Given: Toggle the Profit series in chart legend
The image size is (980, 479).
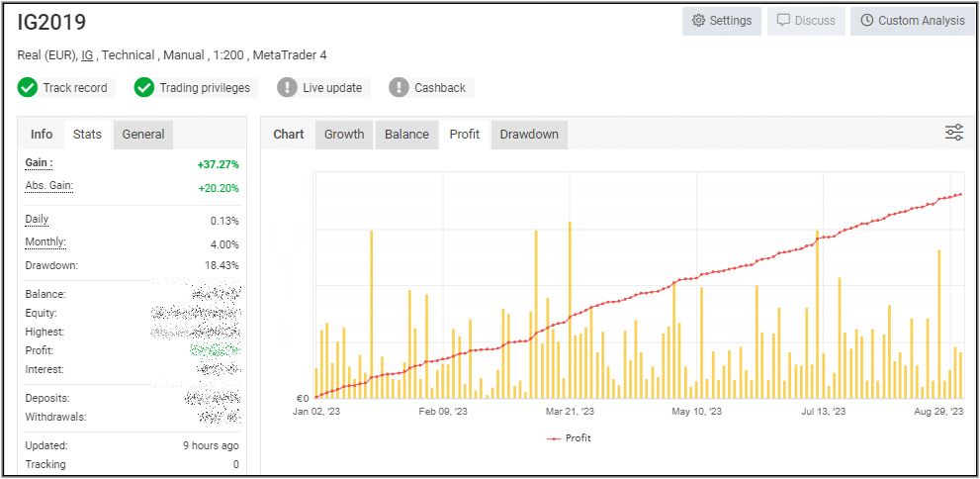Looking at the screenshot, I should tap(569, 437).
